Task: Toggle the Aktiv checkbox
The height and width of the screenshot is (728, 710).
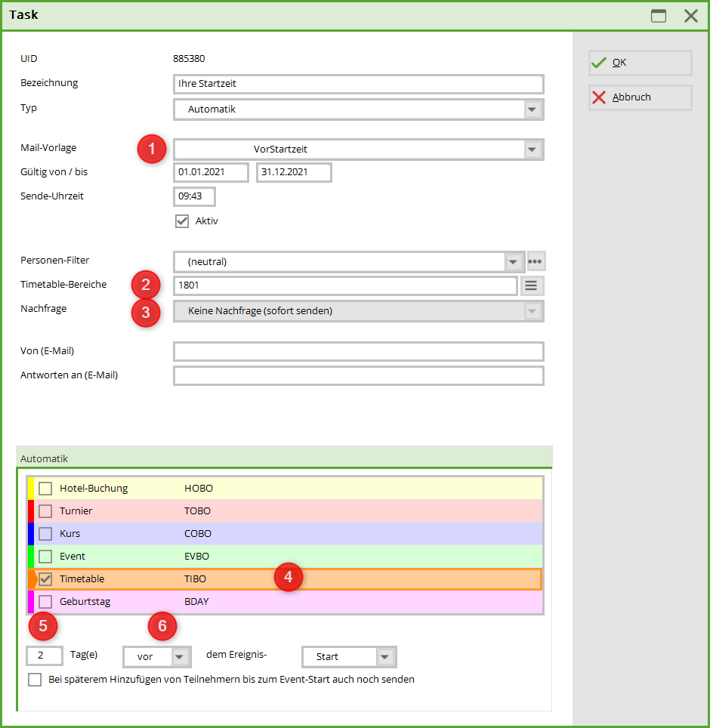Action: (x=181, y=221)
